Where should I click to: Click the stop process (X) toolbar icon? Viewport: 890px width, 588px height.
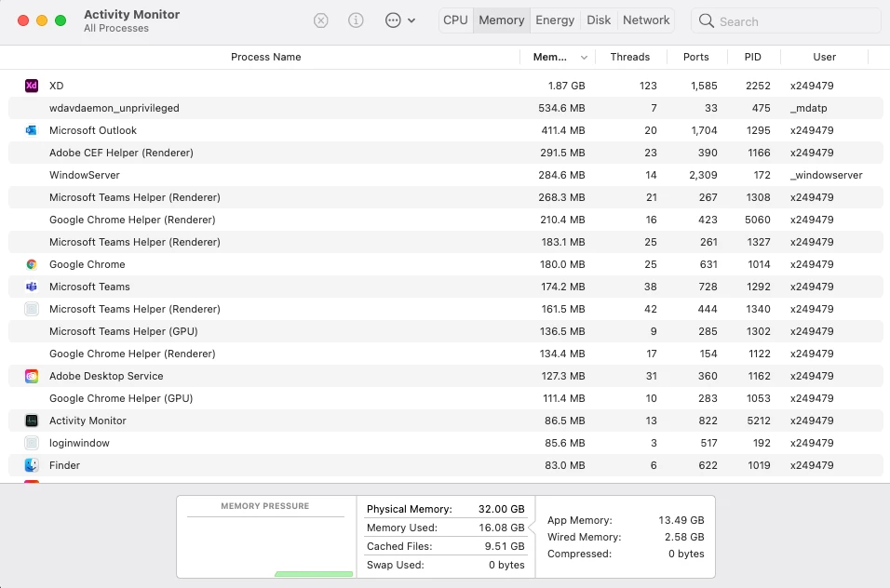pyautogui.click(x=320, y=21)
